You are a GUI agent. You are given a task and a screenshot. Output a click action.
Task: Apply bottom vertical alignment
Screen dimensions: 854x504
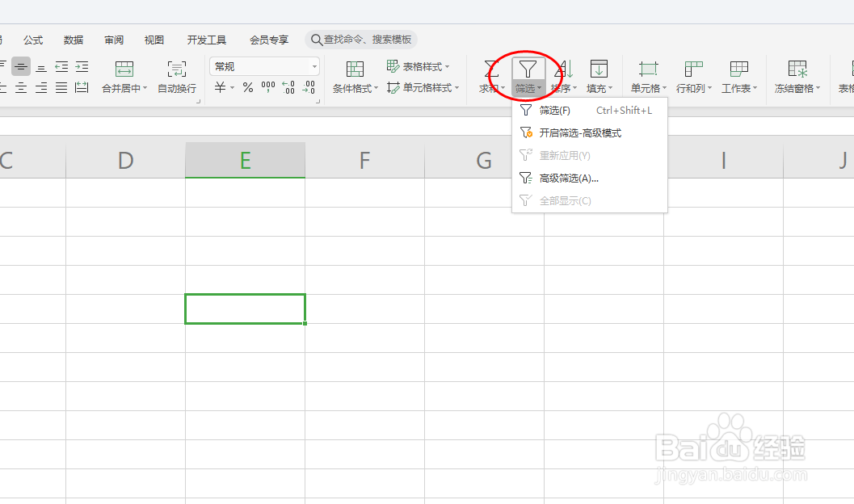tap(41, 66)
